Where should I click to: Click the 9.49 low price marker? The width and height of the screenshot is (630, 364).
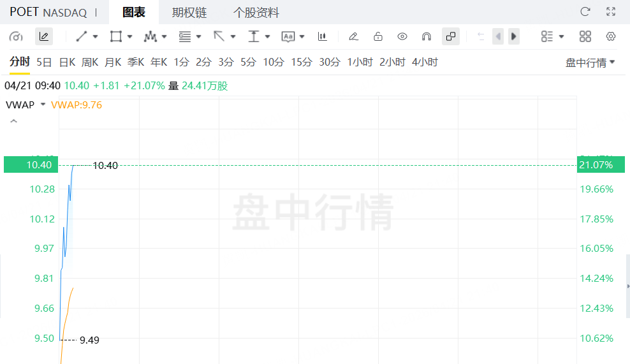89,340
